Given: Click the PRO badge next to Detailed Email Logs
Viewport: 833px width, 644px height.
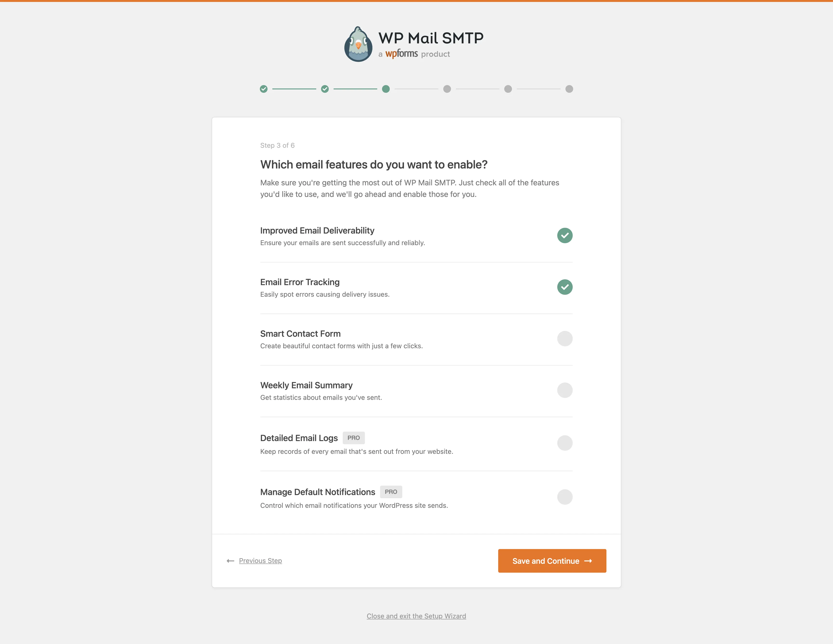Looking at the screenshot, I should pos(354,438).
